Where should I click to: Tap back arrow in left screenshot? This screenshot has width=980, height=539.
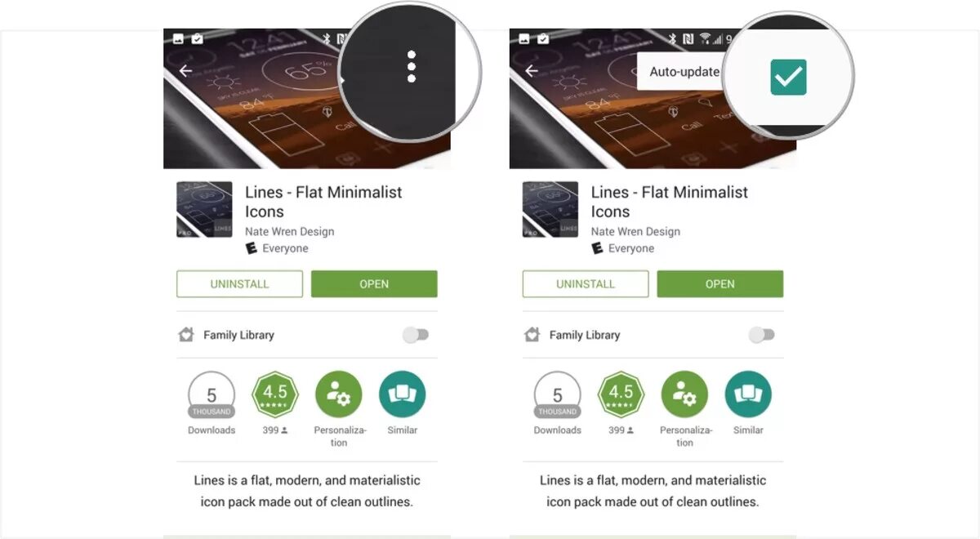(186, 71)
